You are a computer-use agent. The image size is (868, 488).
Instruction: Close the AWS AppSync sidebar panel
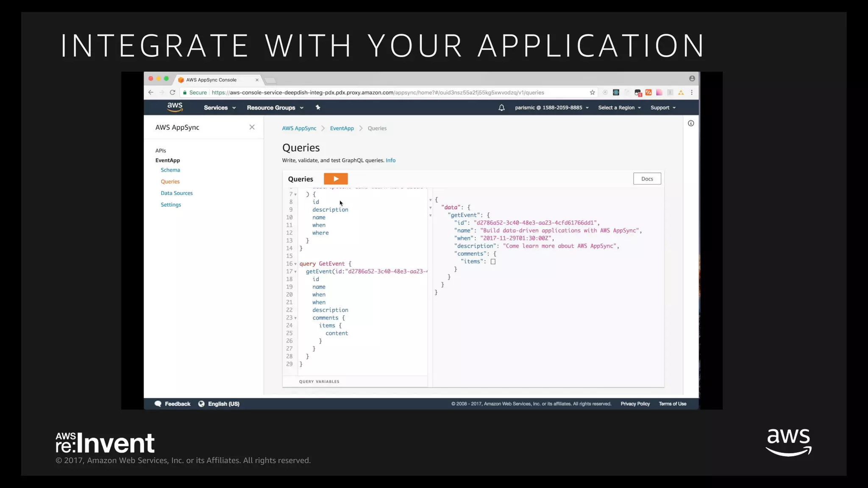point(252,127)
